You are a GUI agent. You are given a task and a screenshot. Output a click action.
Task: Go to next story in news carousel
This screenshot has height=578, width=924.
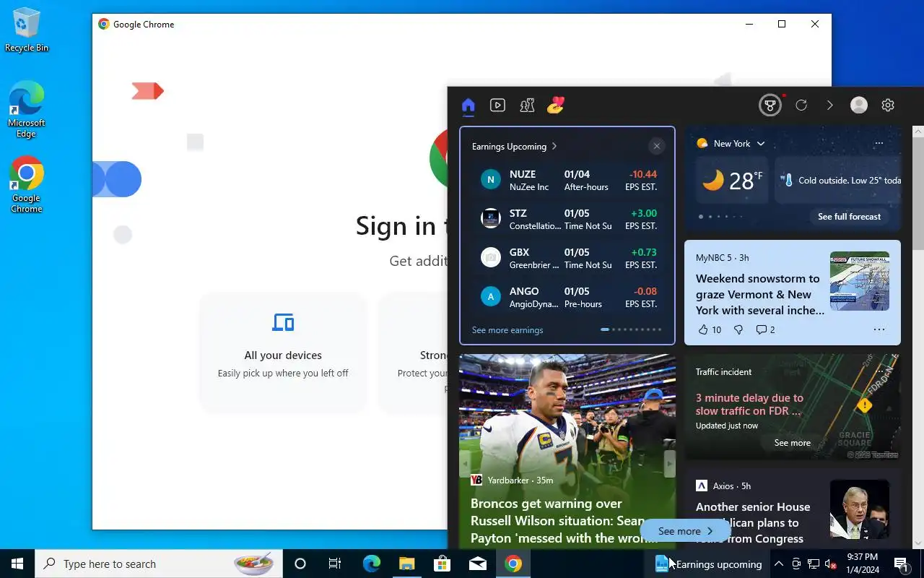pyautogui.click(x=670, y=463)
